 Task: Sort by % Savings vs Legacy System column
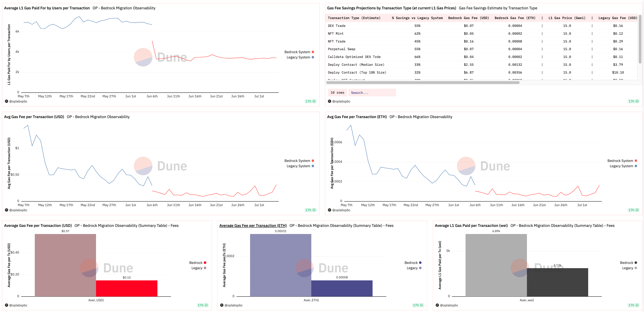417,18
